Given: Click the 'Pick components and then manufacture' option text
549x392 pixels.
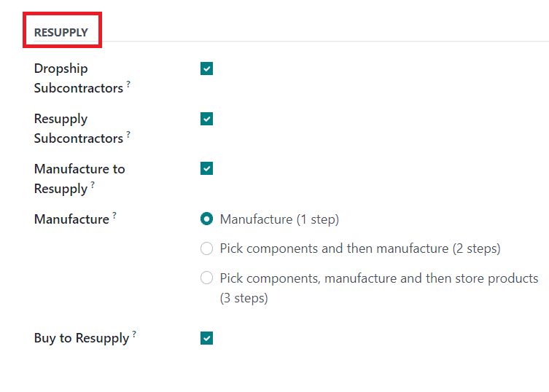Looking at the screenshot, I should 360,249.
